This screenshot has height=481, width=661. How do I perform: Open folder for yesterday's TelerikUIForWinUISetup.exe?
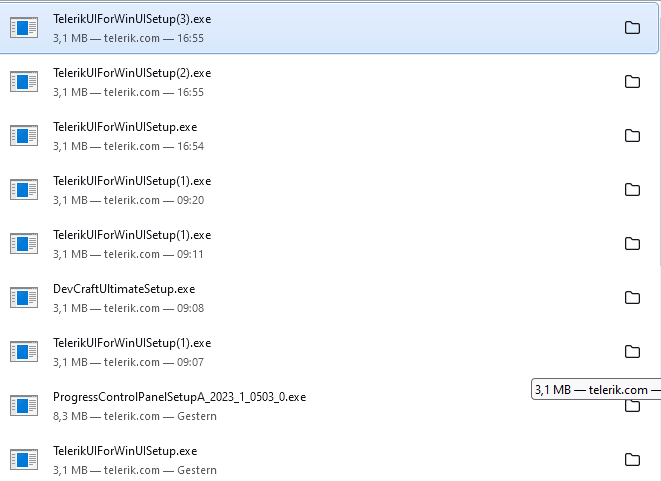pos(632,460)
